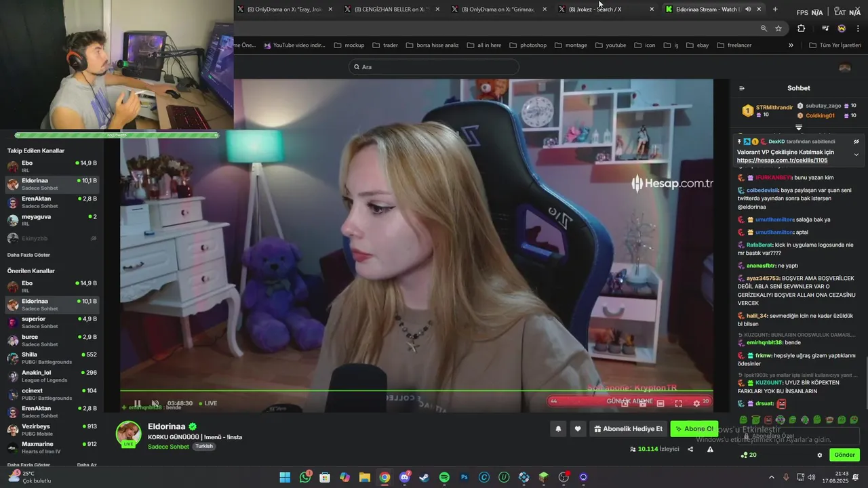Viewport: 868px width, 488px height.
Task: Click the Sadece Sohbet category link
Action: click(x=168, y=447)
